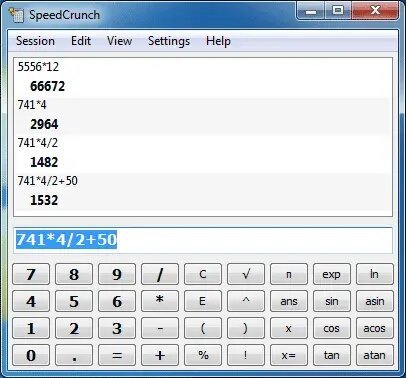
Task: Click the minus key
Action: pyautogui.click(x=160, y=328)
